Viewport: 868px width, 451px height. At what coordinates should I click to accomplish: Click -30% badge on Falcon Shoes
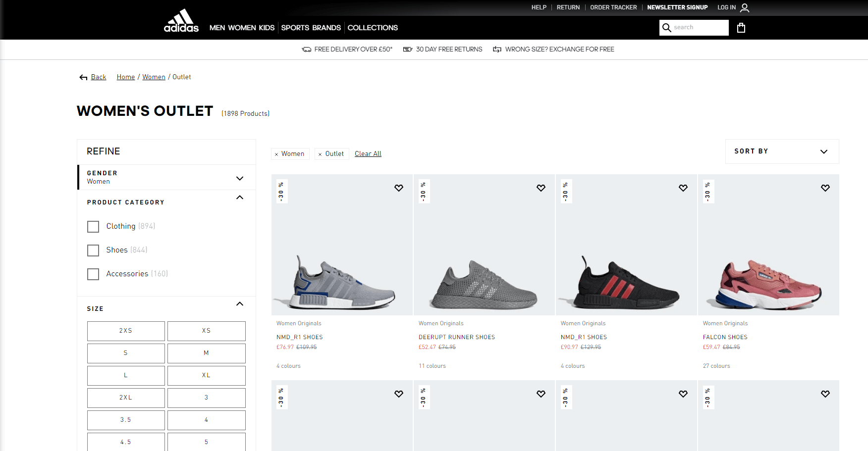pyautogui.click(x=708, y=191)
